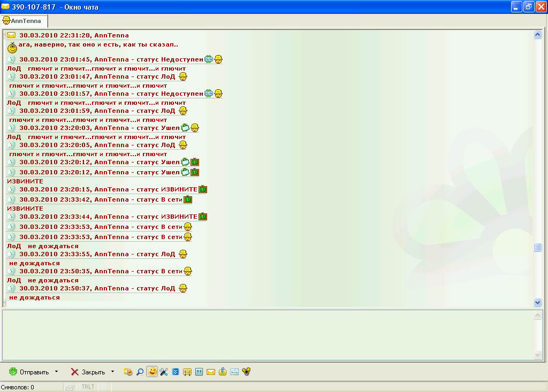Click the quotation marks icon on the toolbar
Viewport: 548px width, 392px height.
click(200, 371)
